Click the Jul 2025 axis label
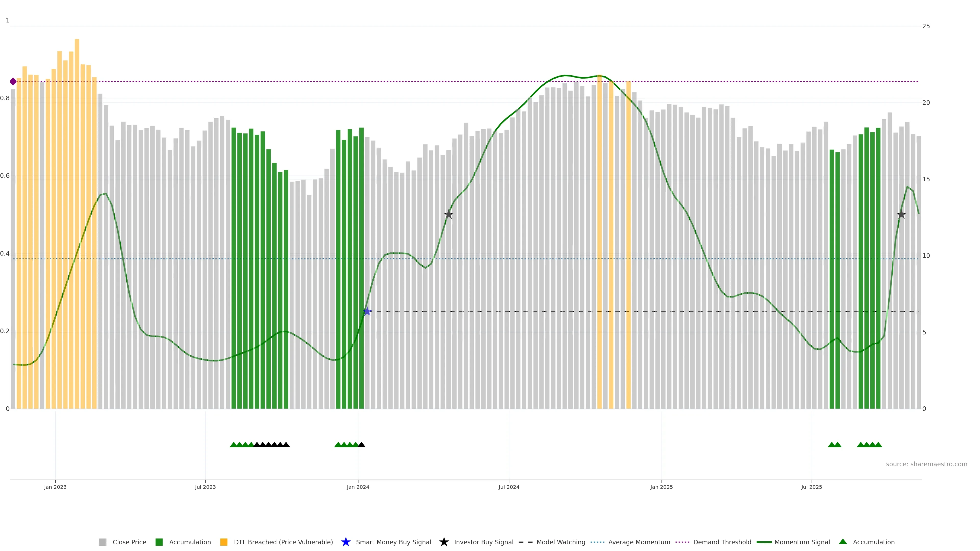This screenshot has width=980, height=551. [811, 487]
